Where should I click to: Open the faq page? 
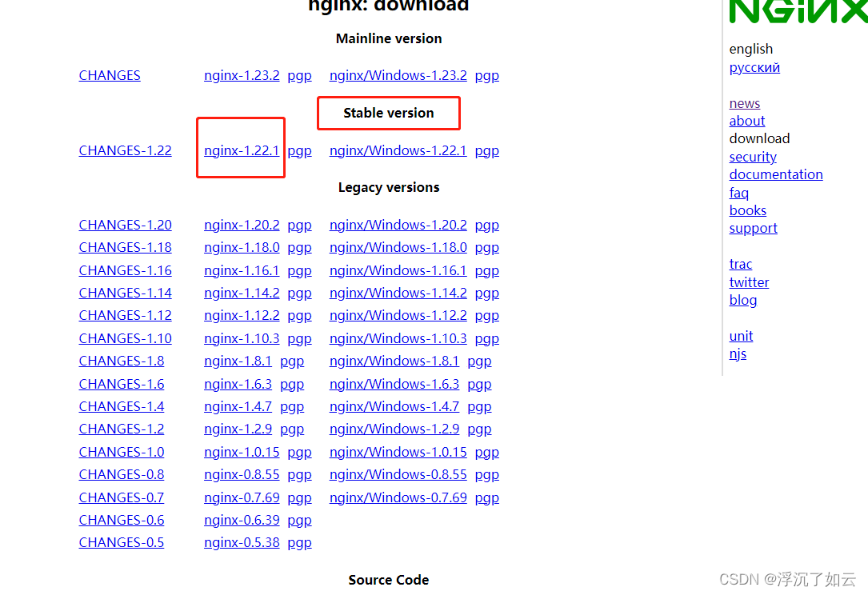[x=738, y=194]
